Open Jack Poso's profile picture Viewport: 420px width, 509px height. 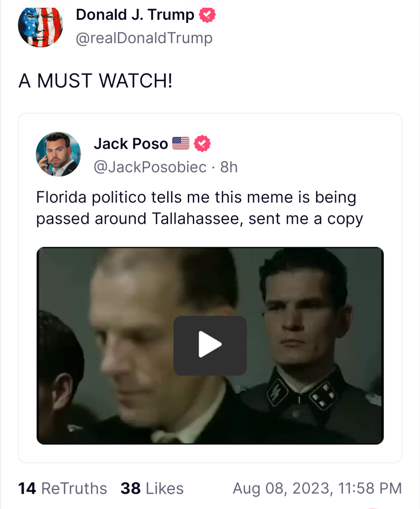tap(58, 154)
